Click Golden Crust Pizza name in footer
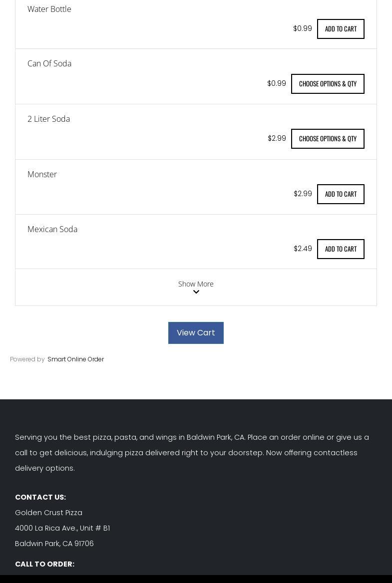The height and width of the screenshot is (583, 392). coord(48,513)
